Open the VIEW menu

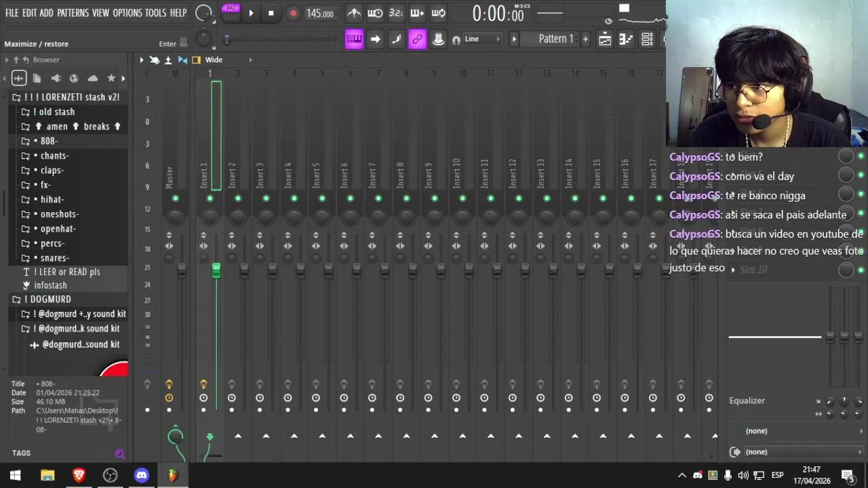coord(100,13)
